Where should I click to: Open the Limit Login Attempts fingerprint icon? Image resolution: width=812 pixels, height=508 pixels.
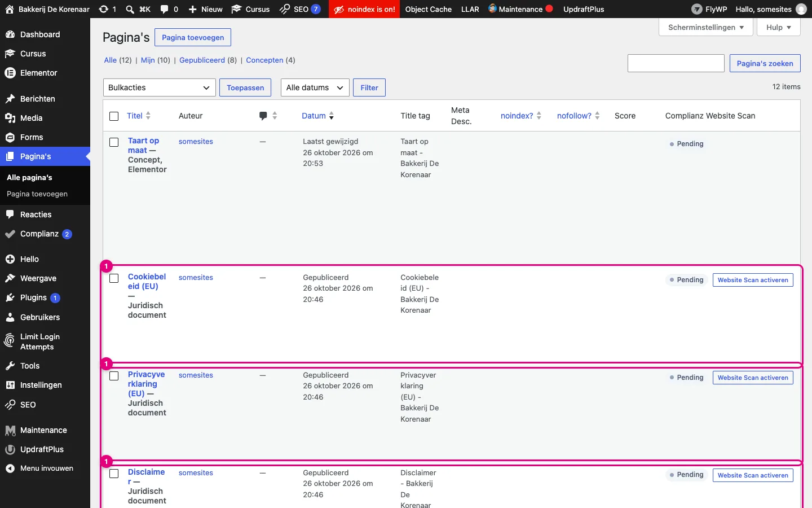coord(10,341)
